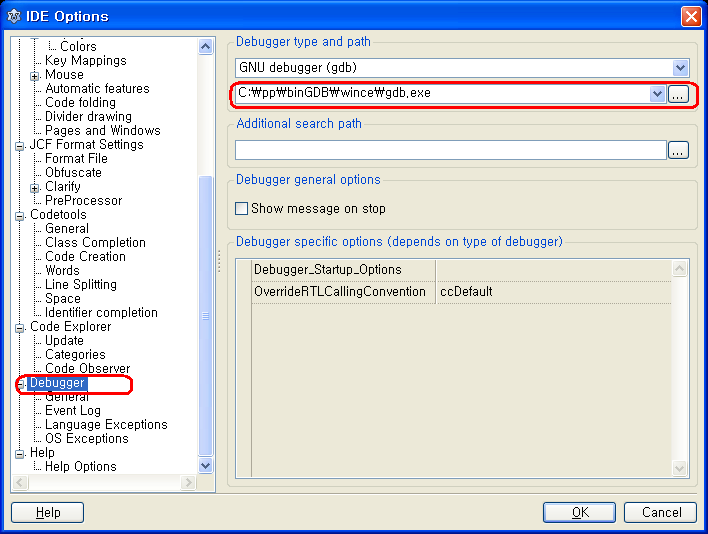Click the debugger path text field
Viewport: 708px width, 534px height.
coord(442,93)
